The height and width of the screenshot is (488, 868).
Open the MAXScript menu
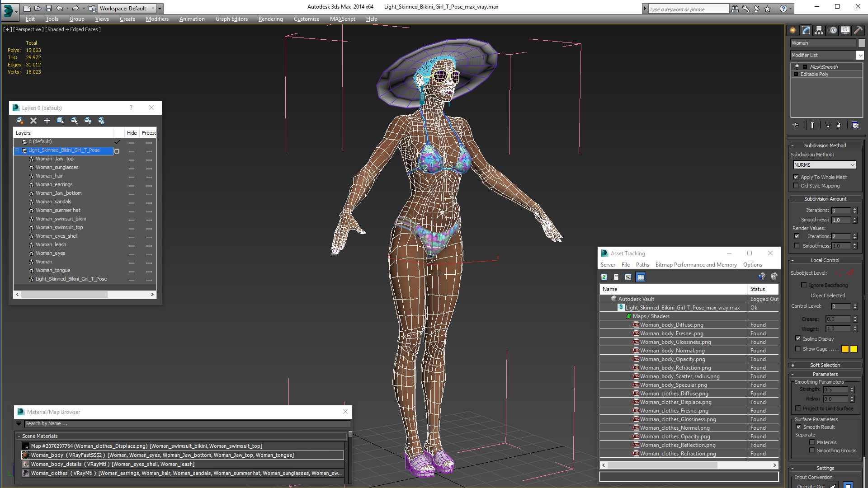342,19
